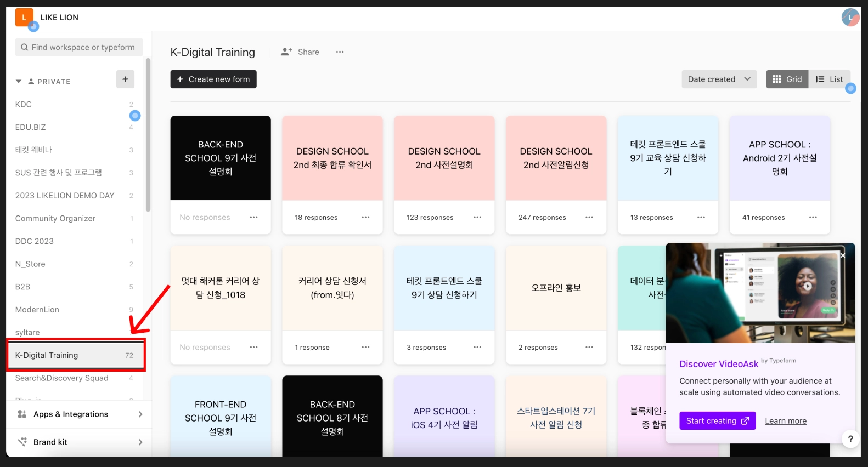Open options for 테킷 프론트엔드 스쿨 9기 교육 상담 form
Image resolution: width=868 pixels, height=467 pixels.
click(x=701, y=218)
